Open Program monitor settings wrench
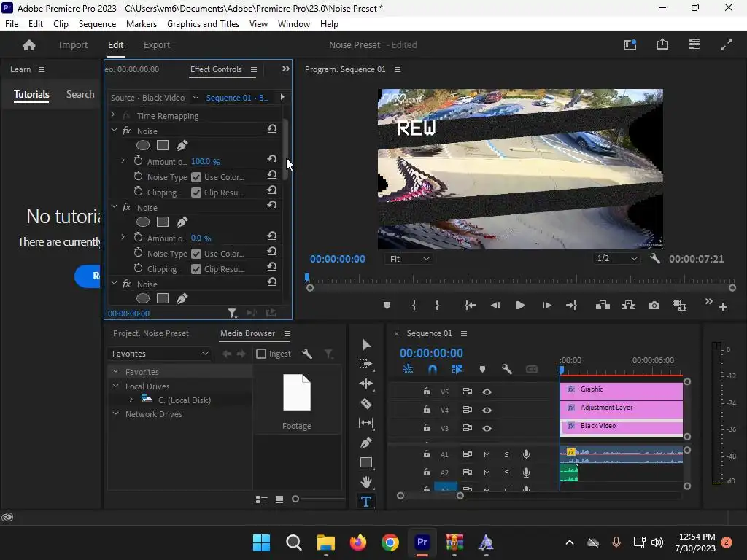747x560 pixels. tap(655, 259)
